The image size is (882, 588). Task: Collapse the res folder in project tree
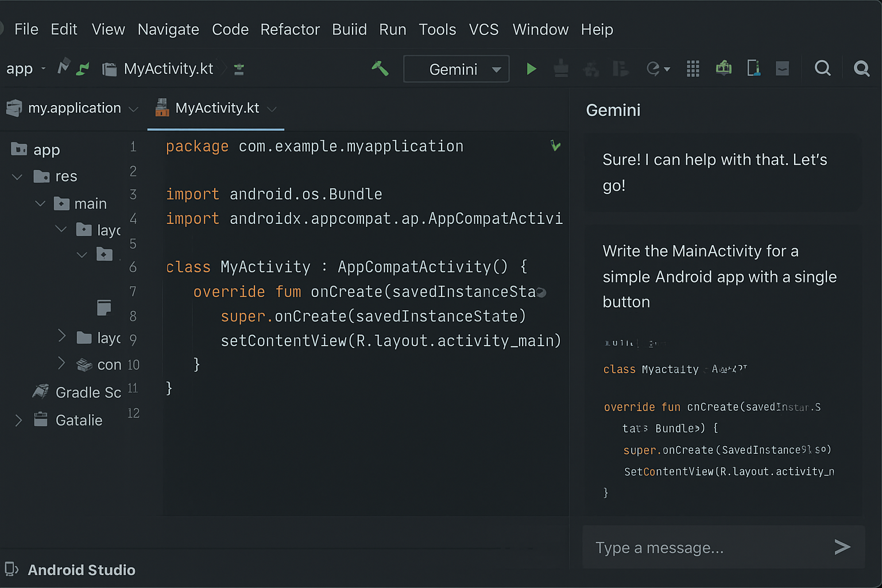click(x=17, y=177)
